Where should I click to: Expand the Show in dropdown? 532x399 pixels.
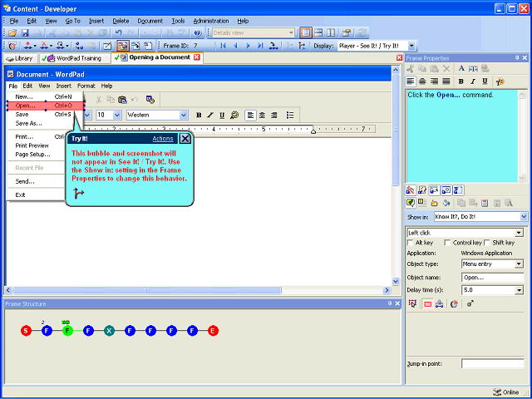pyautogui.click(x=524, y=217)
